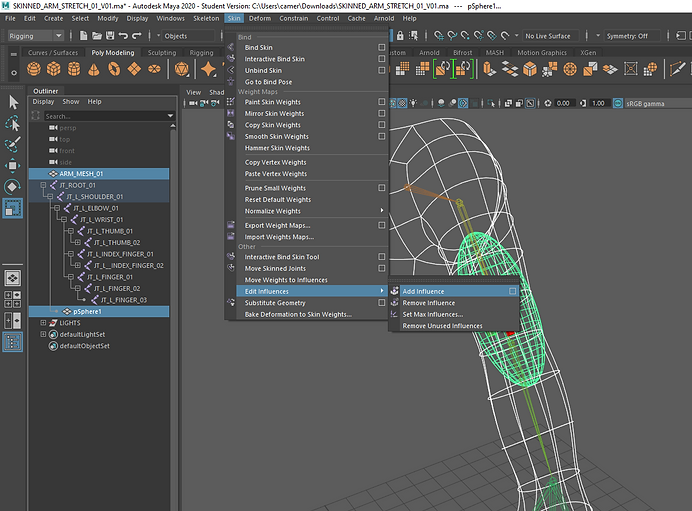Activate the Move tool
The height and width of the screenshot is (511, 692).
(x=12, y=165)
